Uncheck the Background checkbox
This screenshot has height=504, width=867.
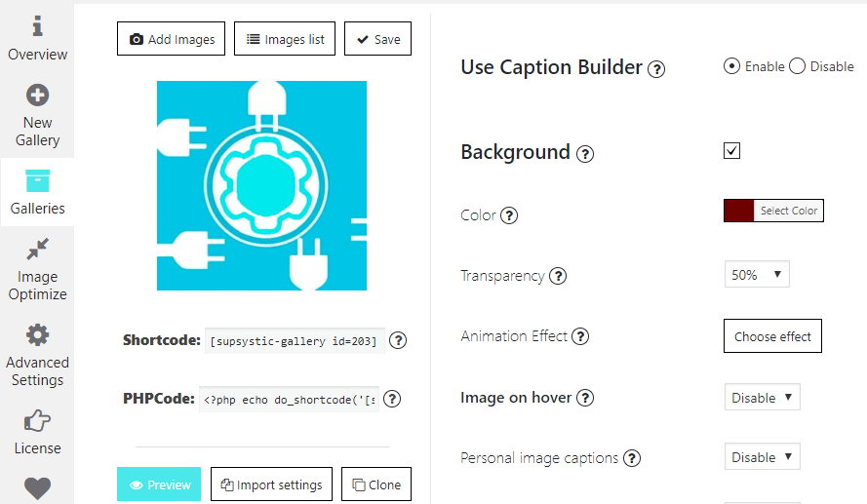point(731,150)
